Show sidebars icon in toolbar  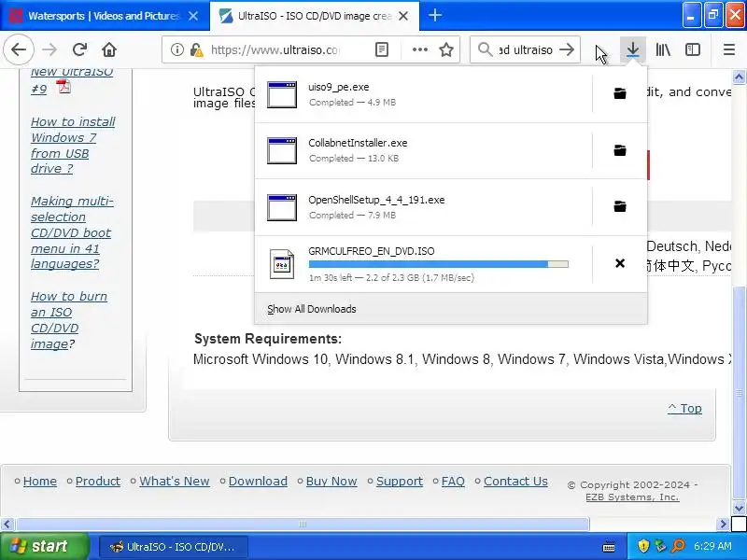[693, 49]
